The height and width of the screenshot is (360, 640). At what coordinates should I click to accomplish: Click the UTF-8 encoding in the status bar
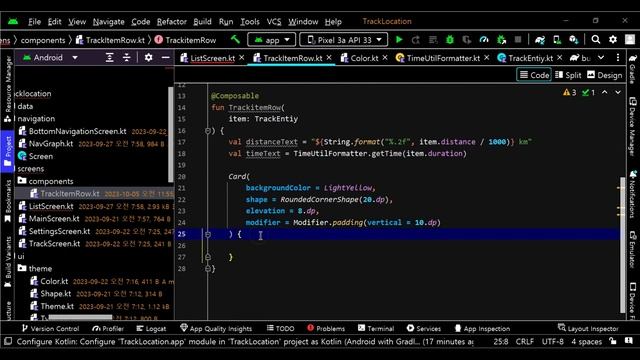pos(552,341)
